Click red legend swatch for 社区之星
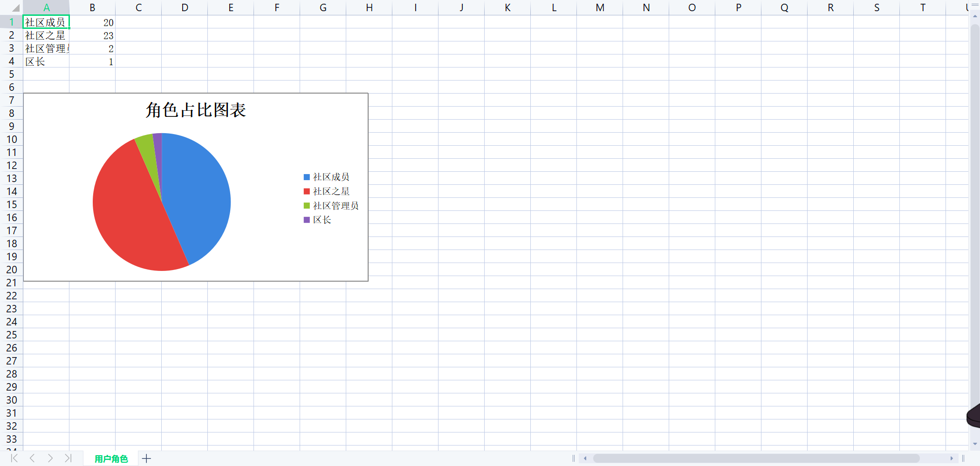This screenshot has height=466, width=980. pyautogui.click(x=307, y=191)
